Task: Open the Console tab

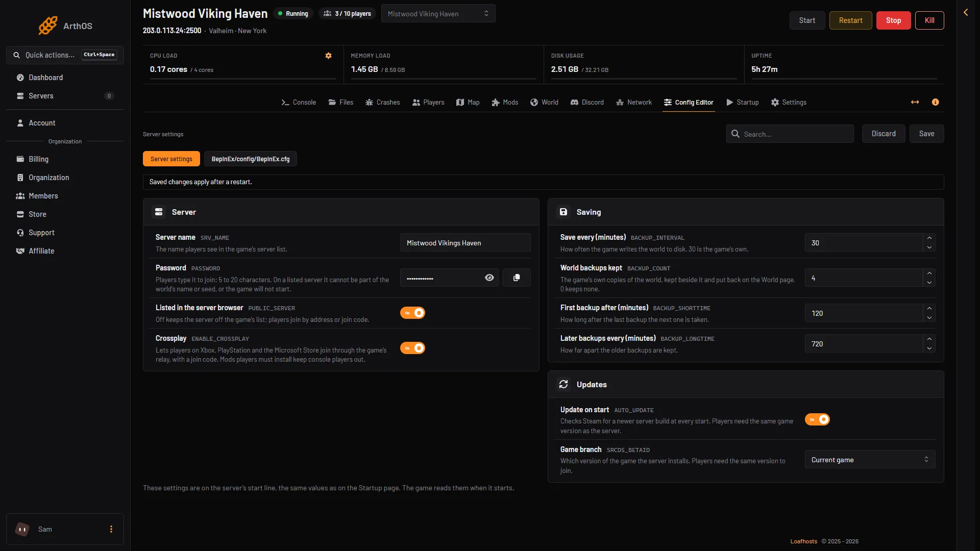Action: (x=299, y=103)
